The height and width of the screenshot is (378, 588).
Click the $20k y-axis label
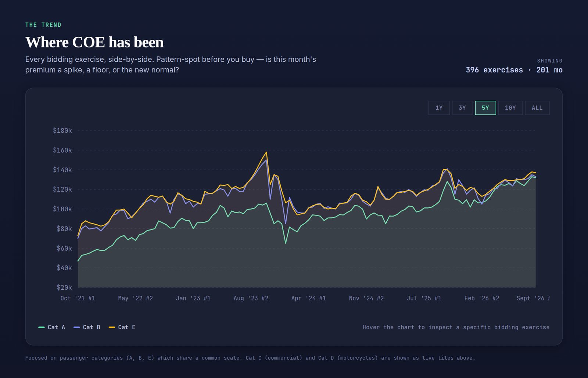pos(64,288)
